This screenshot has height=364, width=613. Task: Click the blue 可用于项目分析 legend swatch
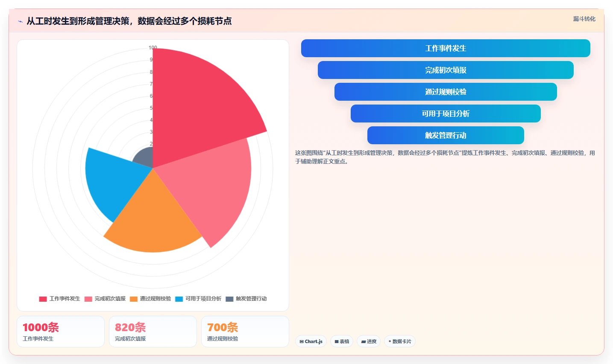click(179, 299)
